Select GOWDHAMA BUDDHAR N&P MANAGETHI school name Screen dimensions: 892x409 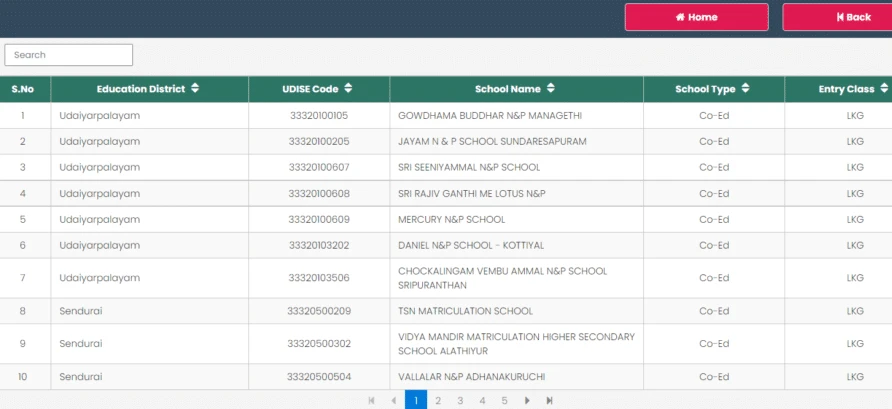click(490, 115)
